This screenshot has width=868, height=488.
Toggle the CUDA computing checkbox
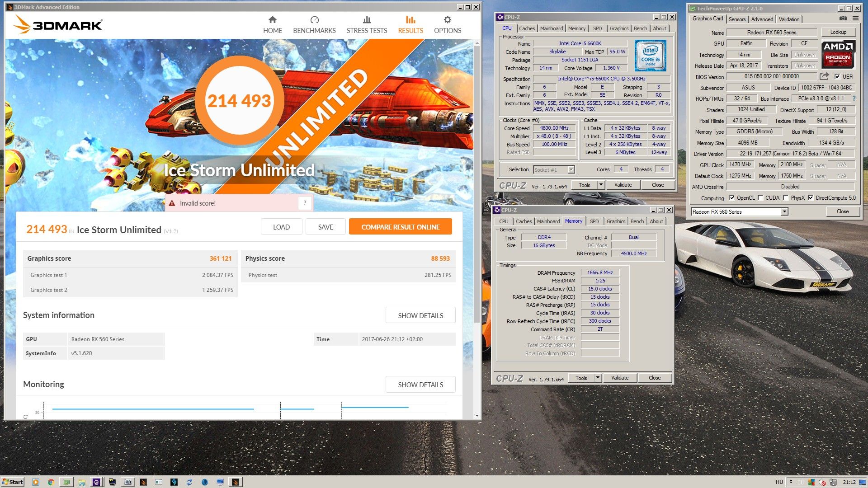click(x=760, y=197)
